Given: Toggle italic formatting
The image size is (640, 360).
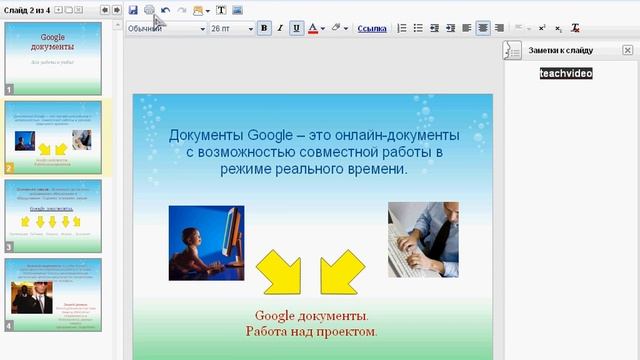Looking at the screenshot, I should 280,28.
